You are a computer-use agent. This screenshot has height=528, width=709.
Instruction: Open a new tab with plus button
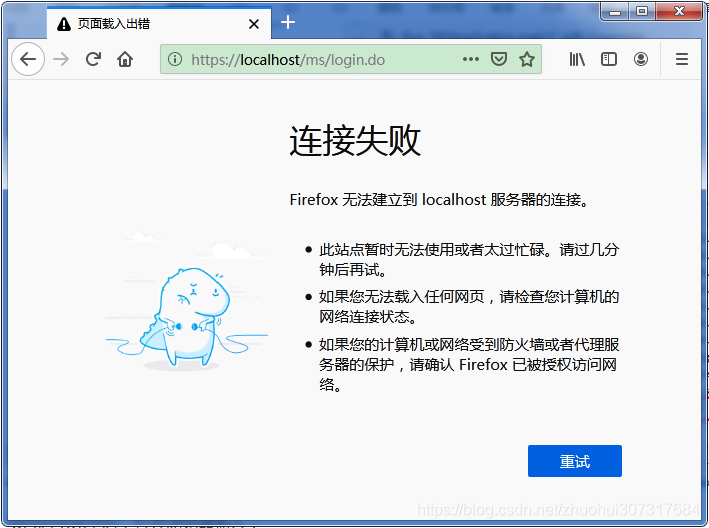[x=288, y=22]
